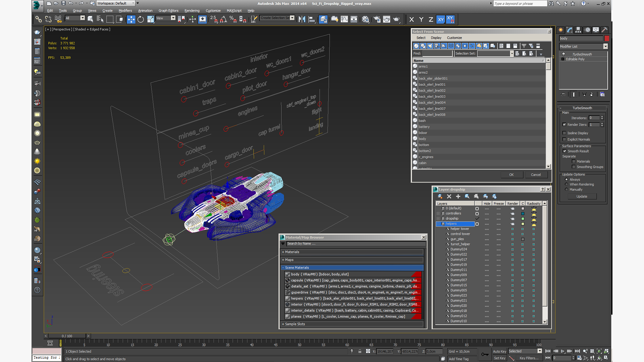Choose the Bind to Space Warp tool
This screenshot has height=362, width=644.
[x=58, y=19]
